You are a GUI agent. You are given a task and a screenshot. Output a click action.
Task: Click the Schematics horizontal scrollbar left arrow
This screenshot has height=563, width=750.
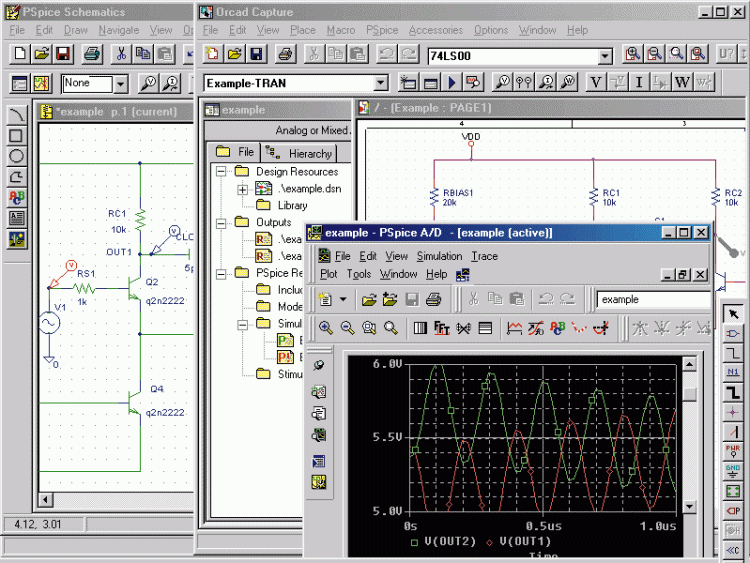(45, 500)
